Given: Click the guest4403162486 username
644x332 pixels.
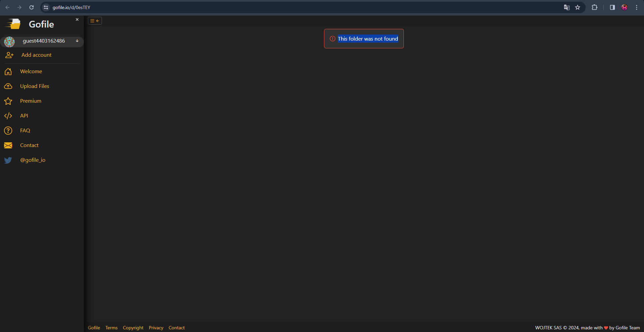Looking at the screenshot, I should [x=44, y=41].
